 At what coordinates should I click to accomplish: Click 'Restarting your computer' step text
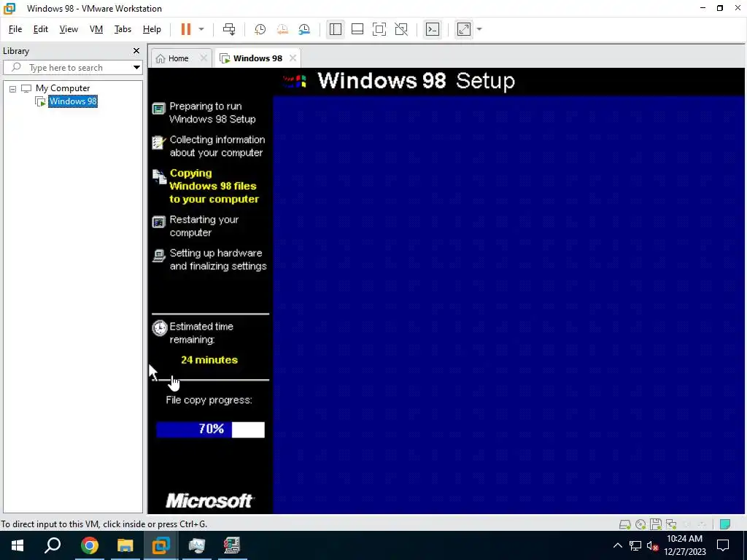click(204, 226)
